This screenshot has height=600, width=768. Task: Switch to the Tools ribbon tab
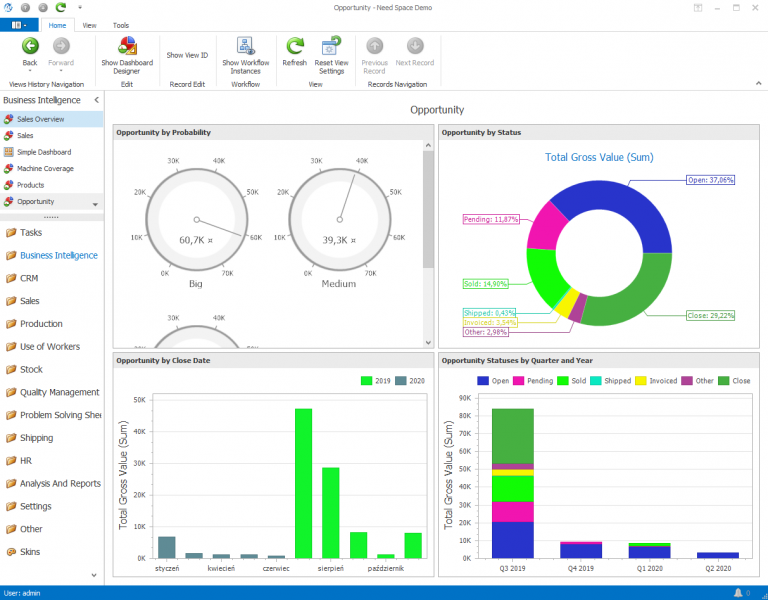pos(121,25)
